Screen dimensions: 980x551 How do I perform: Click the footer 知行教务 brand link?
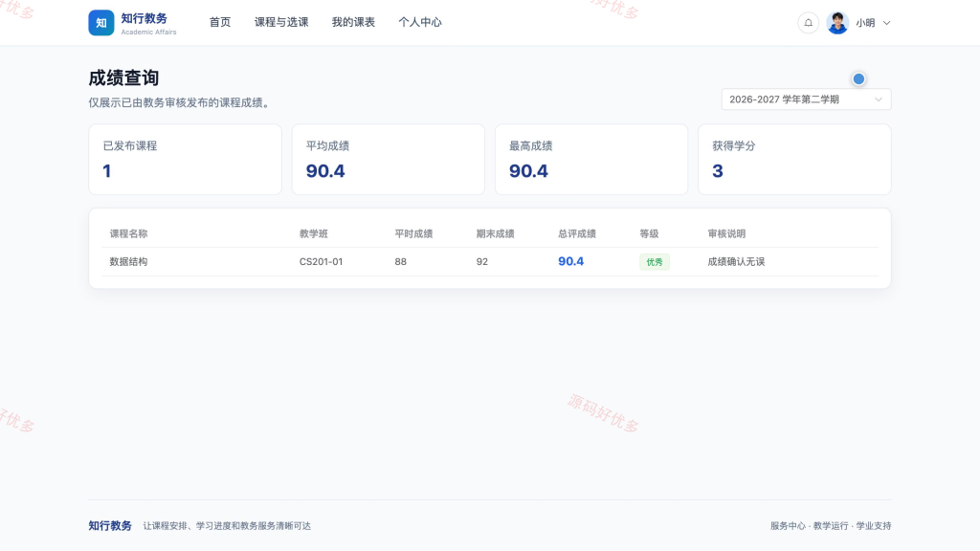110,525
